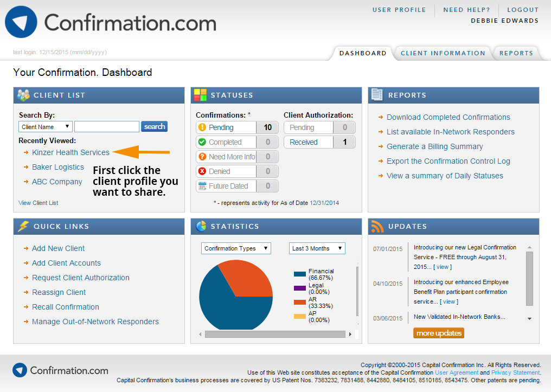Click the Future Dated calendar icon
The width and height of the screenshot is (551, 392).
tap(202, 185)
